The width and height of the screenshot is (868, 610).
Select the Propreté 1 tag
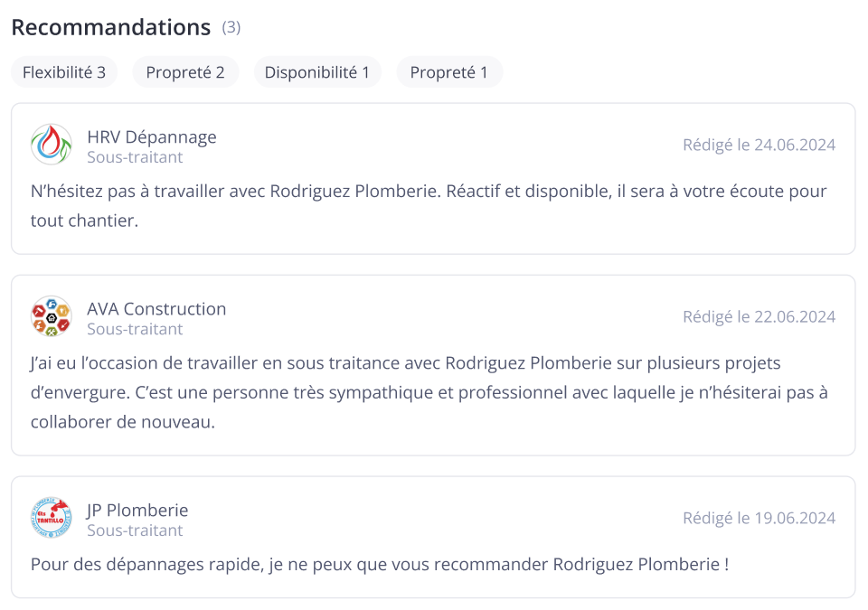click(449, 72)
